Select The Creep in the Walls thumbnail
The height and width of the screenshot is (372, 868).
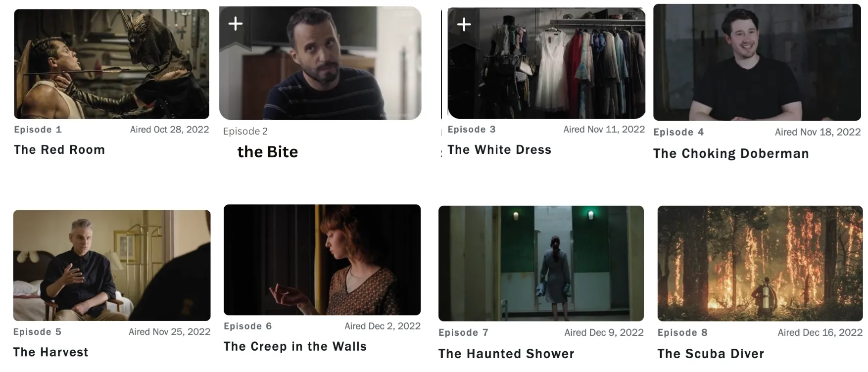pyautogui.click(x=322, y=260)
